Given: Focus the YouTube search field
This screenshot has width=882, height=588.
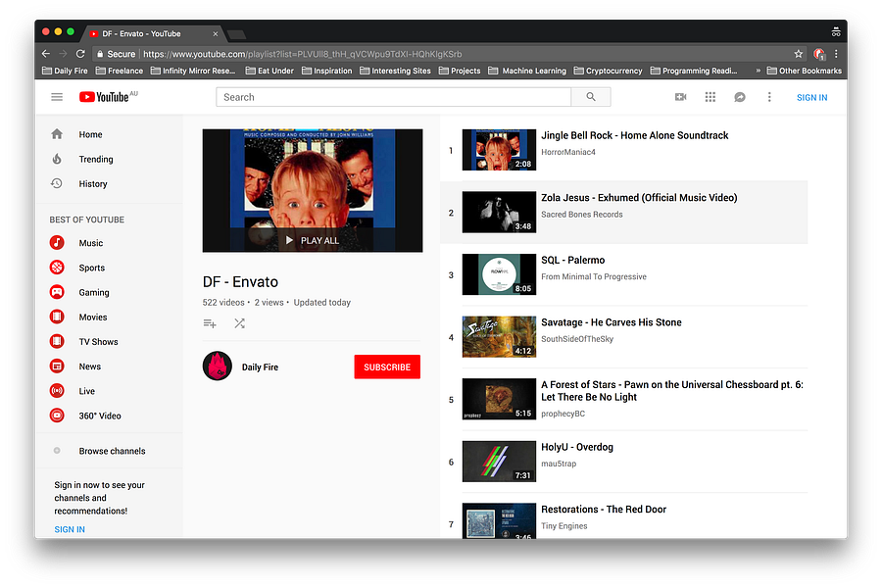Looking at the screenshot, I should [x=393, y=97].
